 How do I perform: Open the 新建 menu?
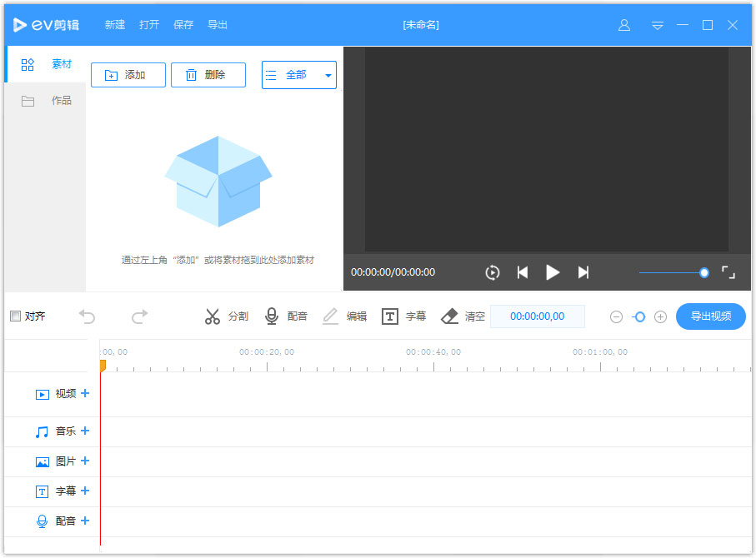114,25
